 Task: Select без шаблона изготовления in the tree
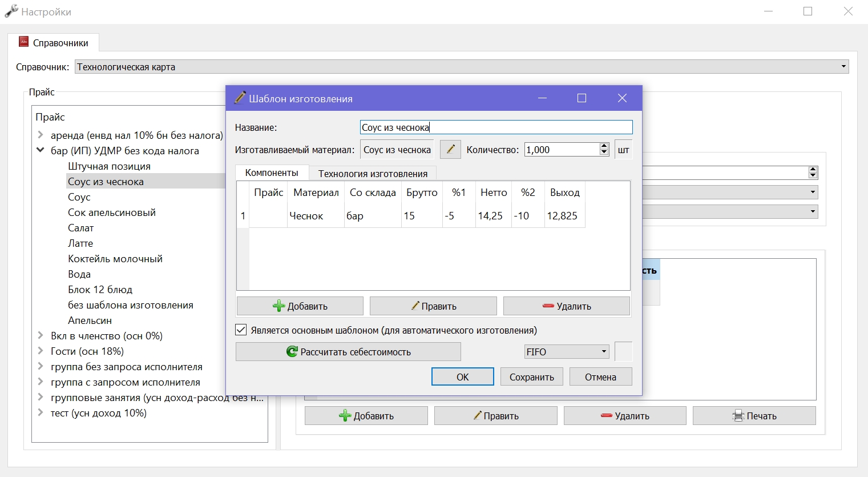pyautogui.click(x=131, y=305)
